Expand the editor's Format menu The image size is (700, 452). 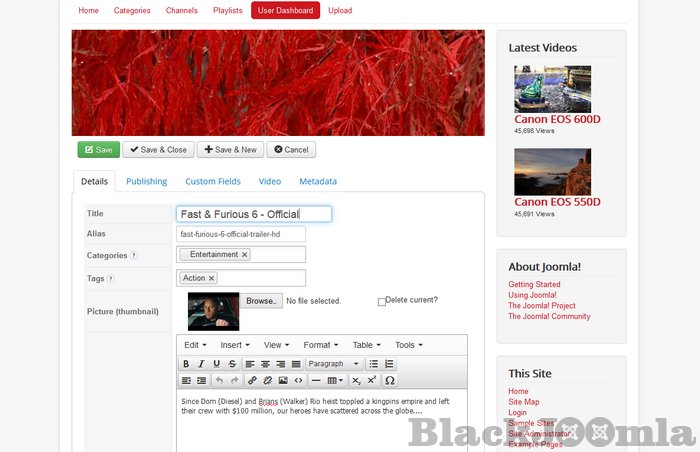point(320,345)
